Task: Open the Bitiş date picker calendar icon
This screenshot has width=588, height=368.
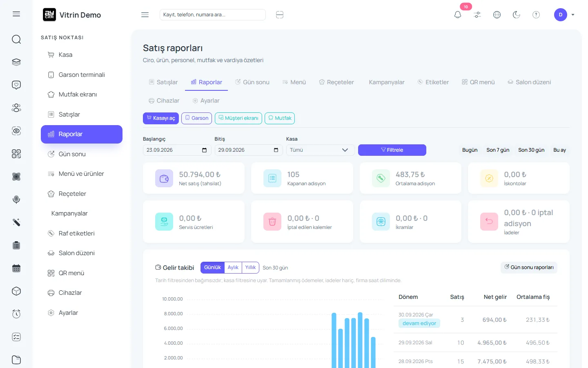Action: tap(276, 150)
